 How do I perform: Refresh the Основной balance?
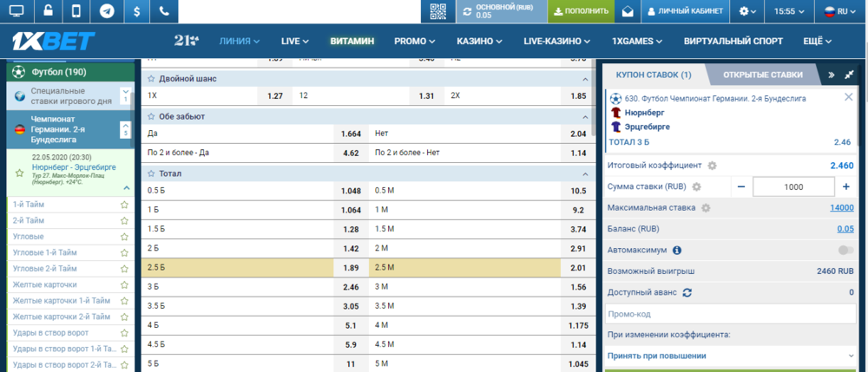(x=467, y=11)
